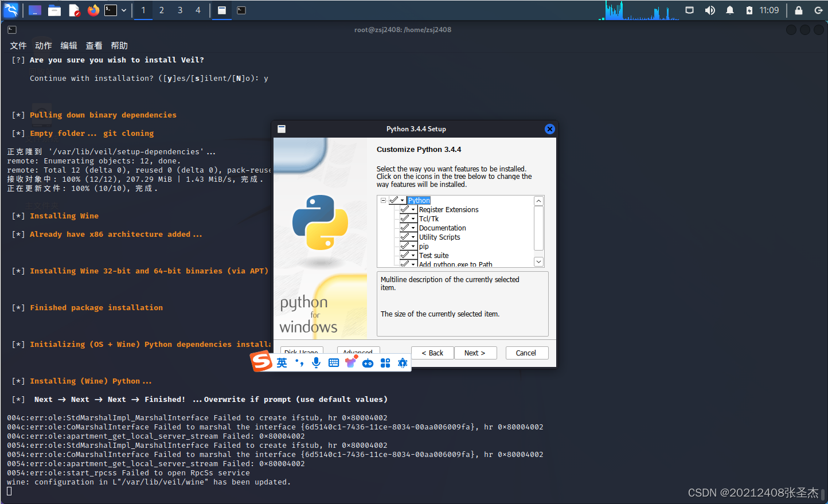828x504 pixels.
Task: Switch to workspace 3
Action: [x=180, y=10]
